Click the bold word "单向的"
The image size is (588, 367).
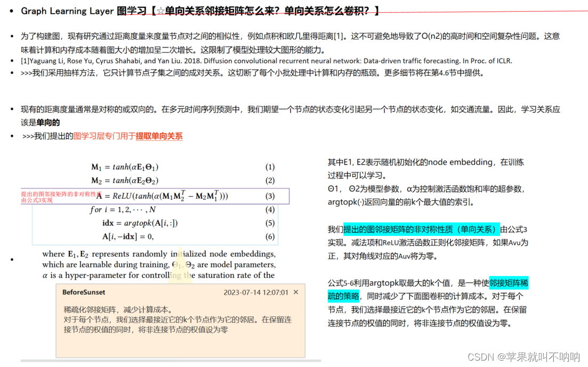[48, 123]
